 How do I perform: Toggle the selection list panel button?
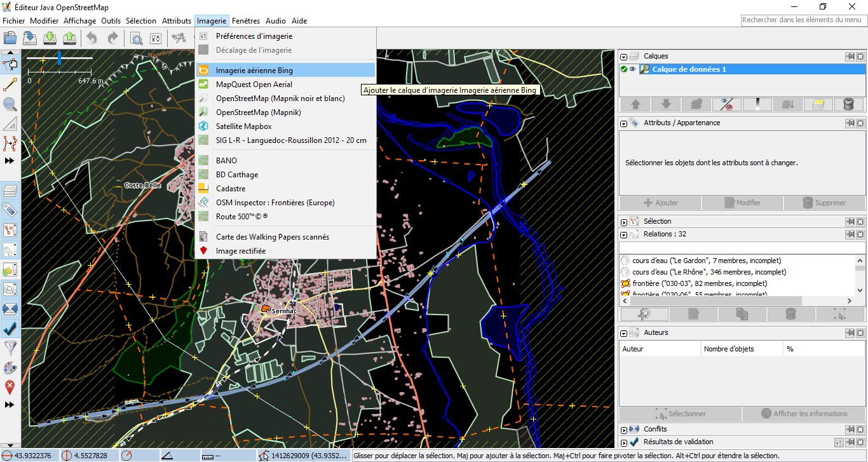click(10, 230)
